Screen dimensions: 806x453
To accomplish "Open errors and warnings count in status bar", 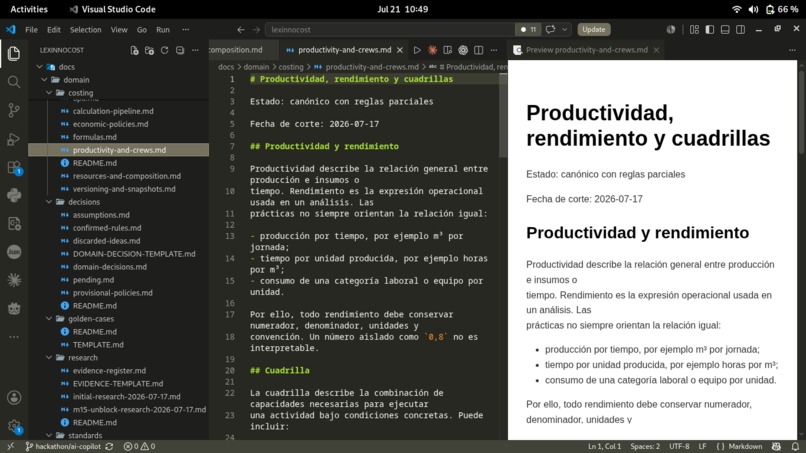I will tap(139, 446).
